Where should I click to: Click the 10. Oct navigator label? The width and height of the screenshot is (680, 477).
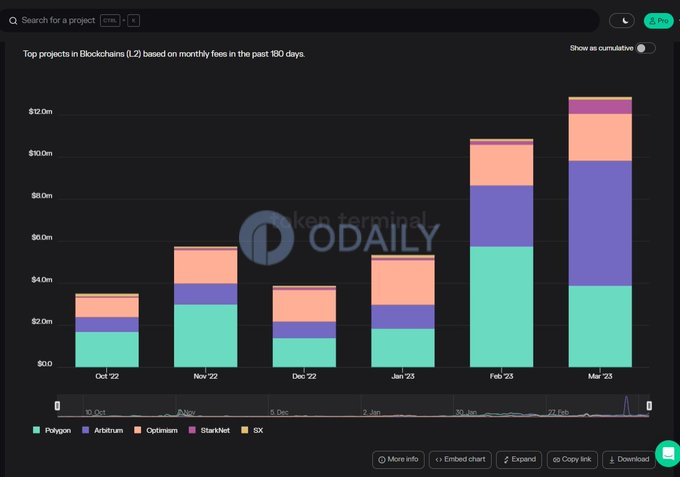95,412
